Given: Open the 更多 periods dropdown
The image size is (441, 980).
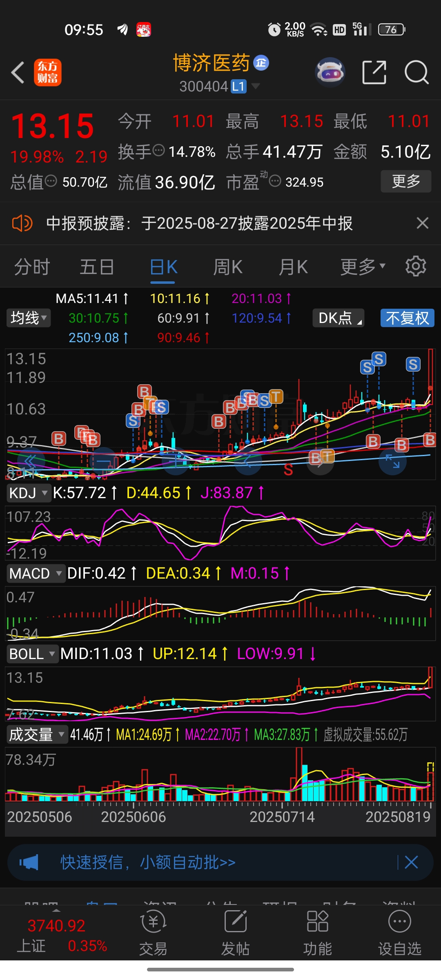Looking at the screenshot, I should 363,267.
